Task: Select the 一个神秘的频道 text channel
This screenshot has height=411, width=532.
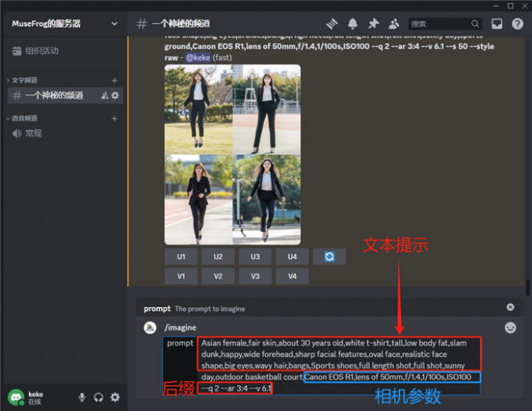Action: pyautogui.click(x=65, y=96)
